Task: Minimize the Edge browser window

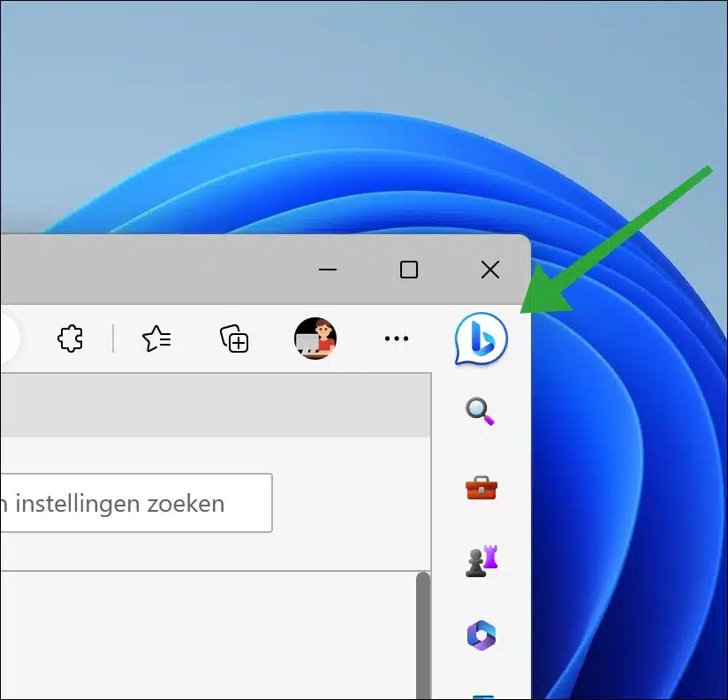Action: tap(328, 270)
